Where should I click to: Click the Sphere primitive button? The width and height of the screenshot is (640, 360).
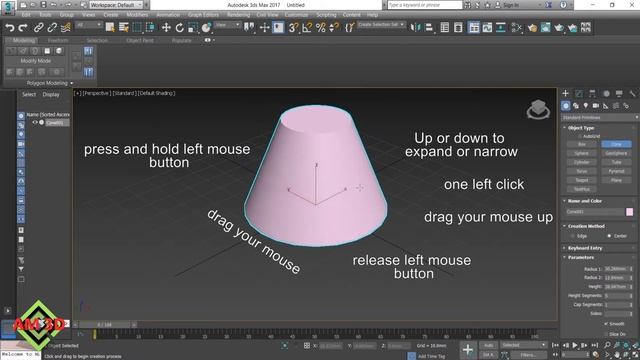[582, 153]
